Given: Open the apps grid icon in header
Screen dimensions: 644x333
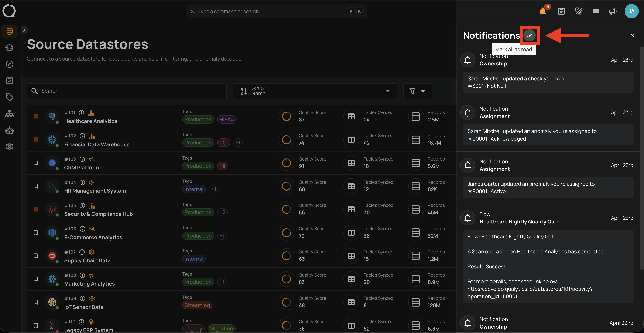Looking at the screenshot, I should tap(596, 11).
